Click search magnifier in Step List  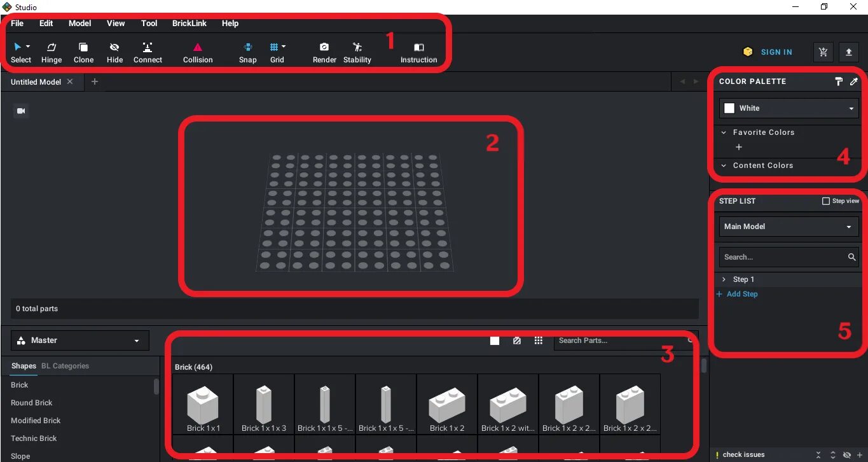tap(851, 257)
